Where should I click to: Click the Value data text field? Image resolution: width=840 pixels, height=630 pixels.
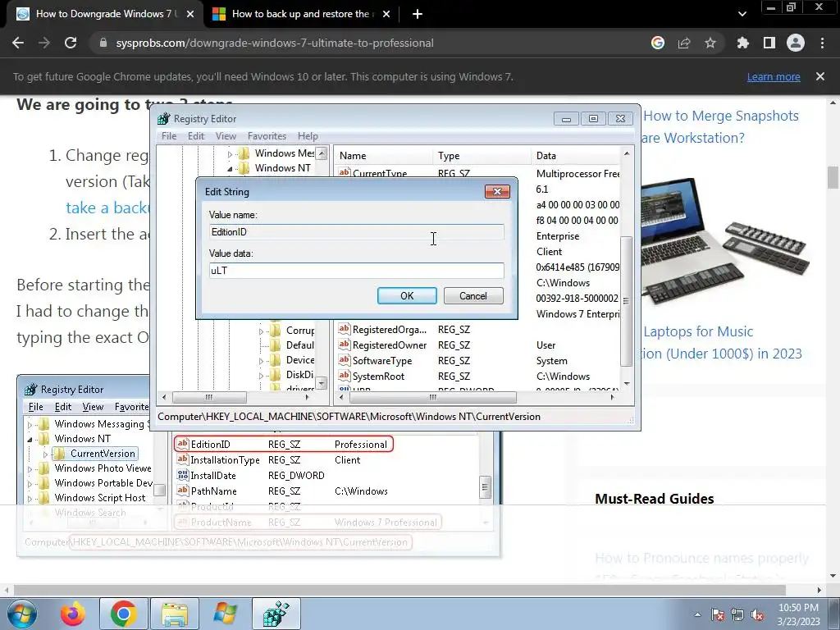coord(356,271)
